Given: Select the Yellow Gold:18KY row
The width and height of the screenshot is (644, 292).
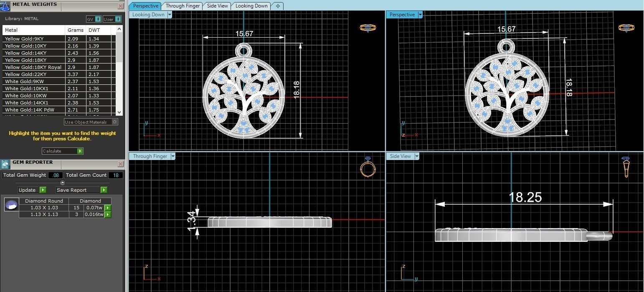Looking at the screenshot, I should (59, 60).
